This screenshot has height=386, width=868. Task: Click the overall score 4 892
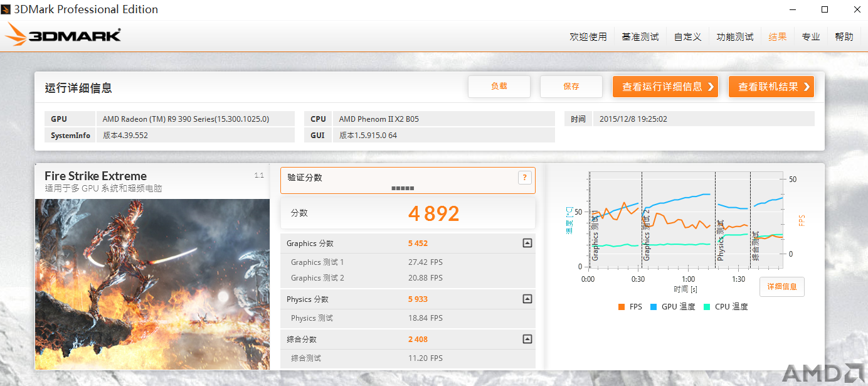434,213
